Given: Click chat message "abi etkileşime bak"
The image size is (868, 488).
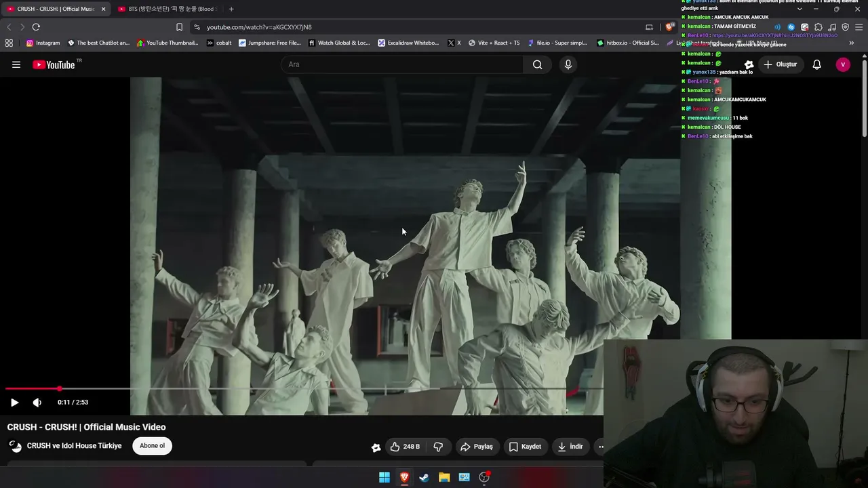Looking at the screenshot, I should 731,136.
